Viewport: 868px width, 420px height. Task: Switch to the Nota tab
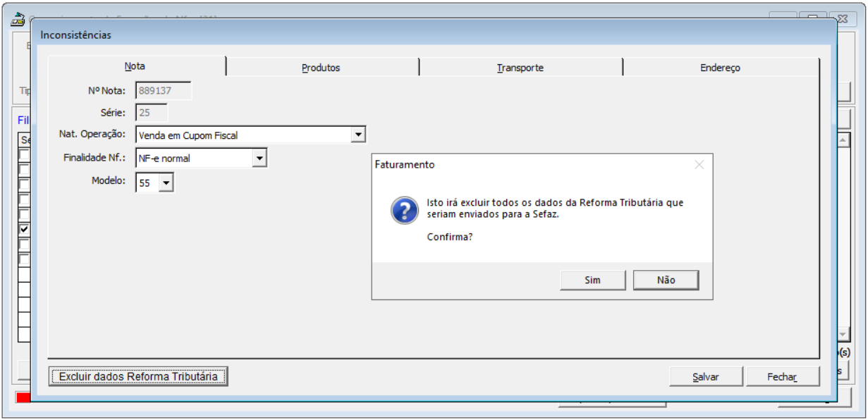[x=135, y=66]
